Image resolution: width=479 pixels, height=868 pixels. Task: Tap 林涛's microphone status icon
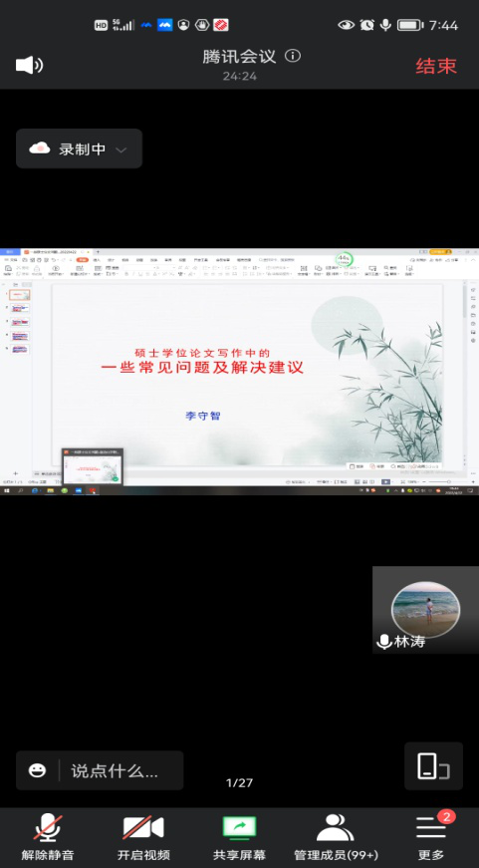point(383,642)
